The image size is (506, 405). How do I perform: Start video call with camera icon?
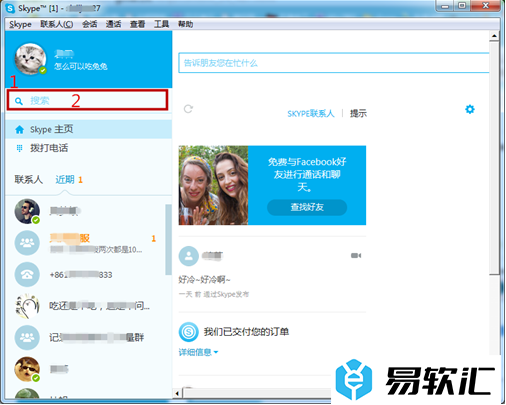[x=356, y=256]
